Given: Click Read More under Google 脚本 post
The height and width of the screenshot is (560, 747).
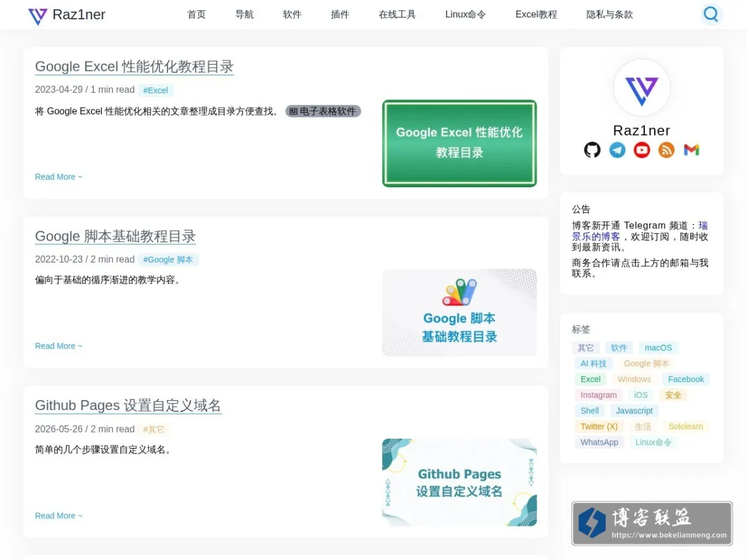Looking at the screenshot, I should tap(59, 346).
